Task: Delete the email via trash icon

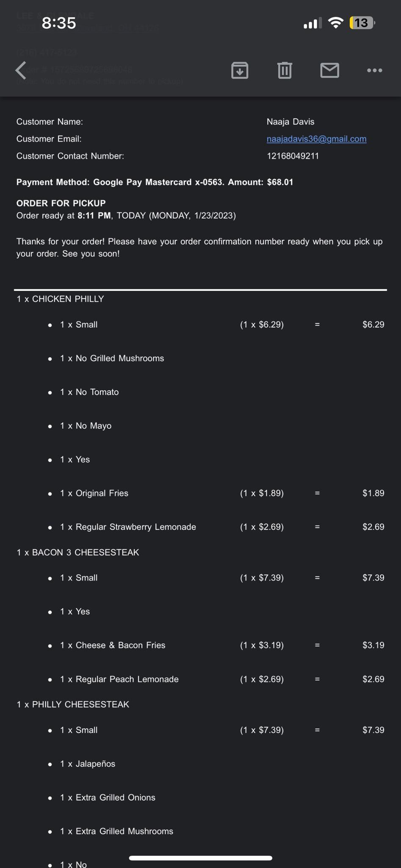Action: point(285,70)
